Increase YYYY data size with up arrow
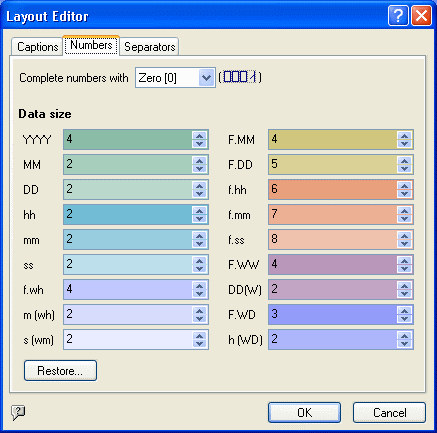This screenshot has height=433, width=437. coord(200,136)
